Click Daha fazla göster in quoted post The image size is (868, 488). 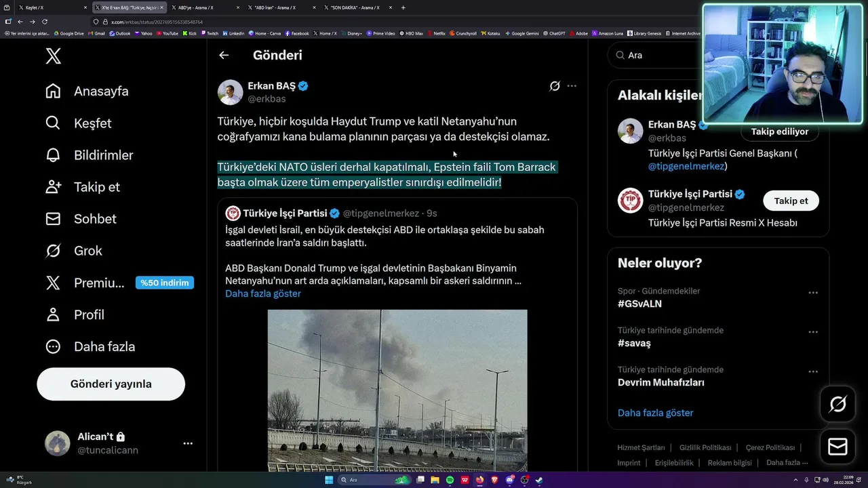263,293
